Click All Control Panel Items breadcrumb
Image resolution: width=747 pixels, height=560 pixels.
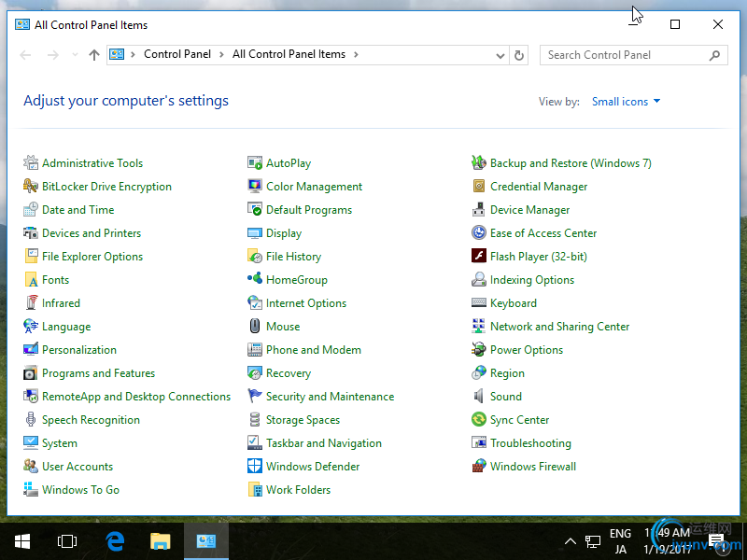[x=289, y=54]
